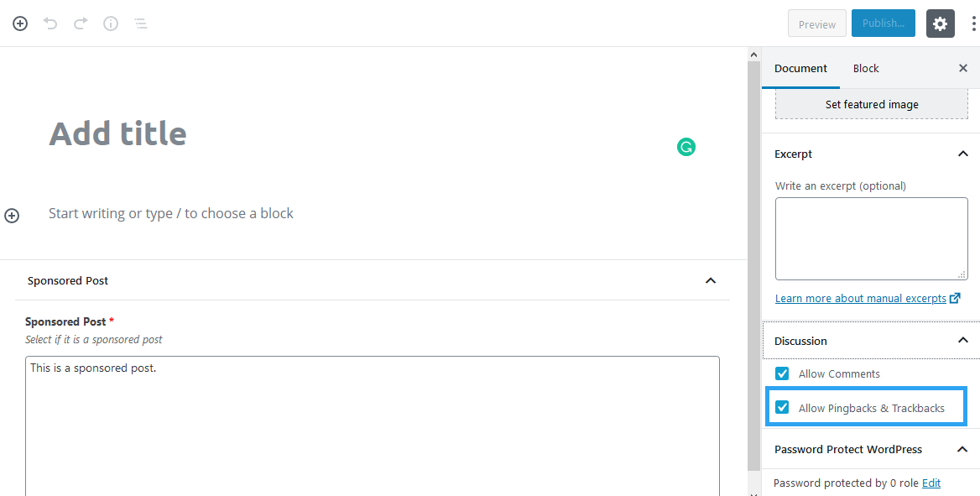
Task: Click the Redo arrow icon
Action: pos(81,23)
